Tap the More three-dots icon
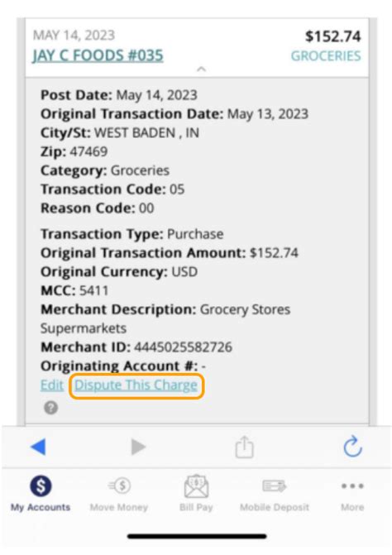Viewport: 392px width, 555px height. (x=352, y=486)
